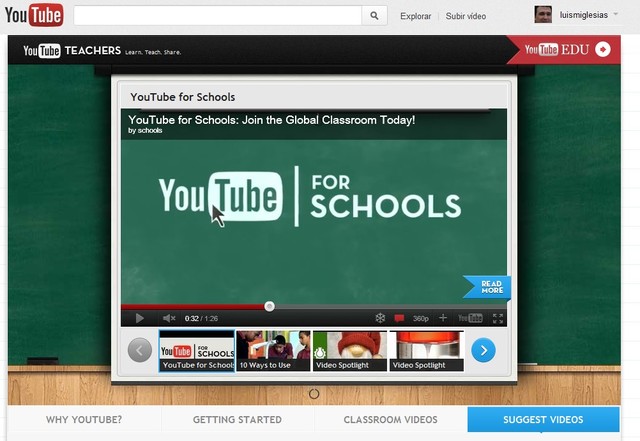Click the search magnifier button

click(374, 16)
